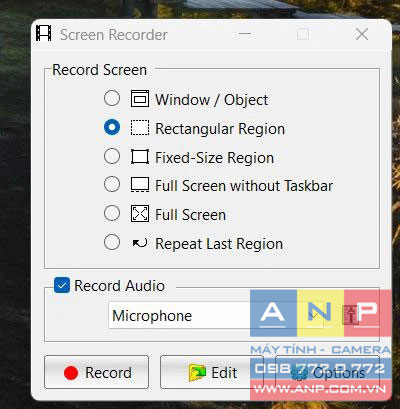
Task: Select the Window / Object radio button
Action: (112, 98)
